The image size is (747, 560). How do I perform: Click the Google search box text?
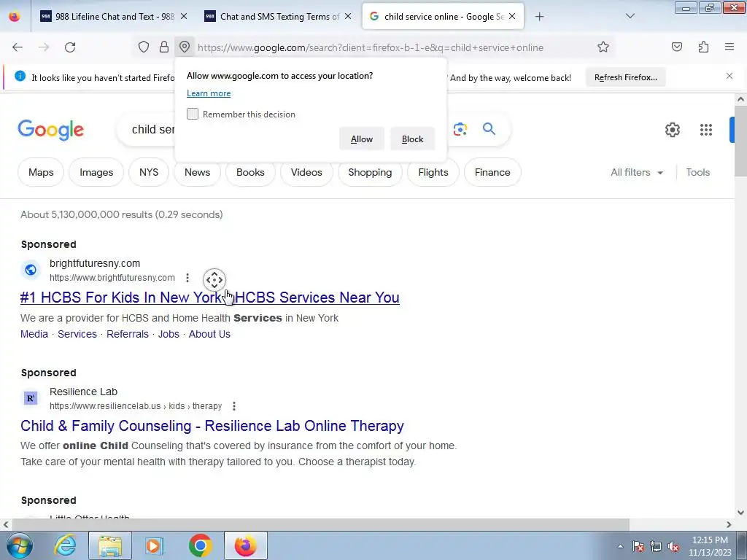pyautogui.click(x=153, y=130)
